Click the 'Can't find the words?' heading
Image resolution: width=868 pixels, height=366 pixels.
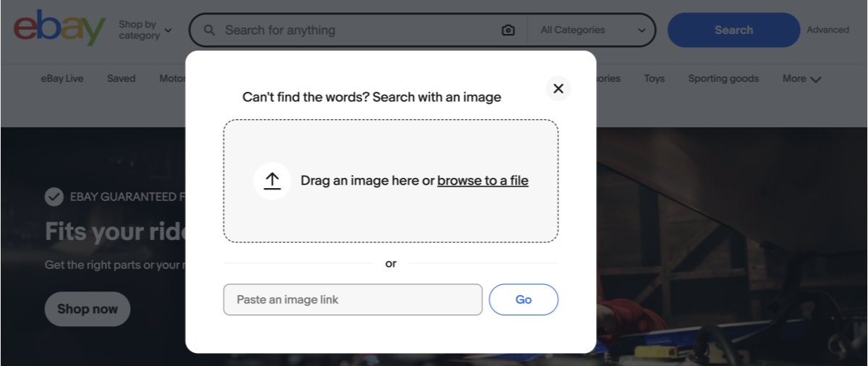pyautogui.click(x=372, y=97)
